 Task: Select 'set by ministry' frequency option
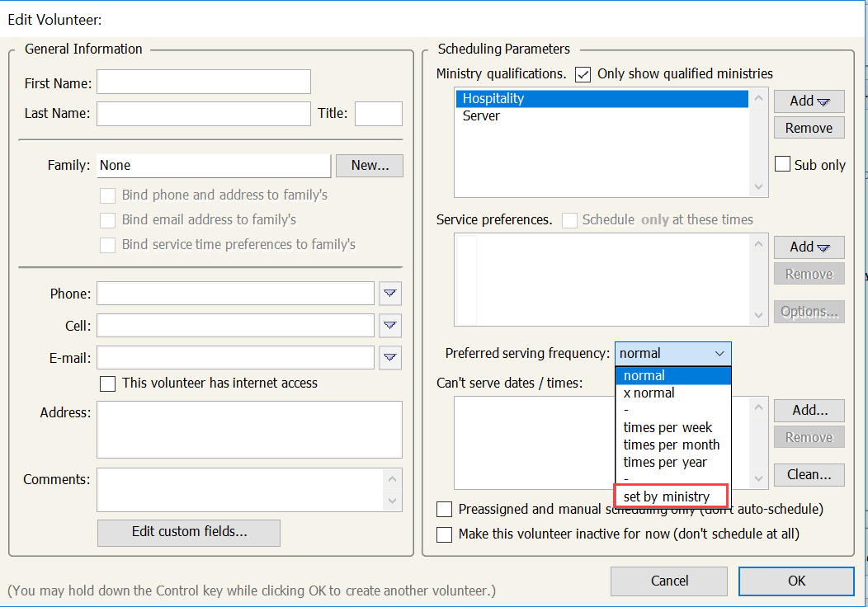point(667,496)
